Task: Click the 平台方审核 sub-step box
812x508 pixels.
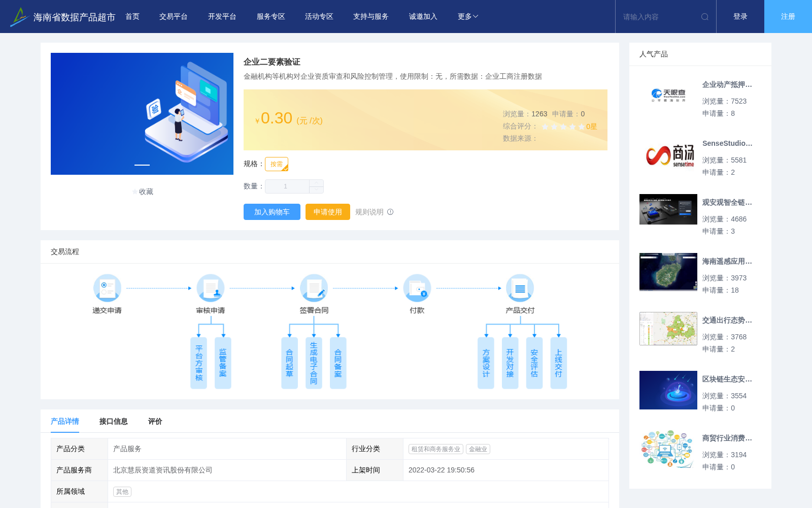Action: [x=198, y=363]
